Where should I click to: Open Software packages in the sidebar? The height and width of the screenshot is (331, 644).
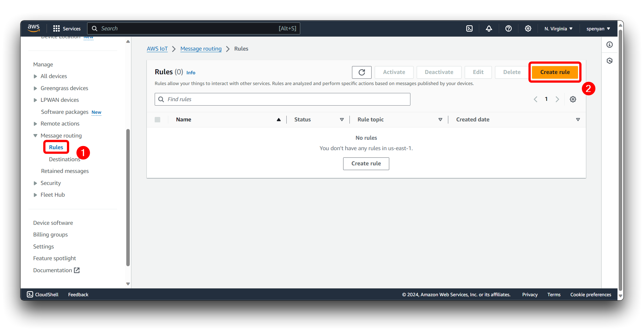tap(65, 112)
